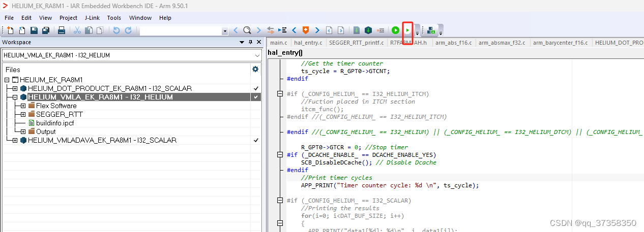
Task: Switch to the SEGGER_RTT_printf.c tab
Action: [356, 43]
